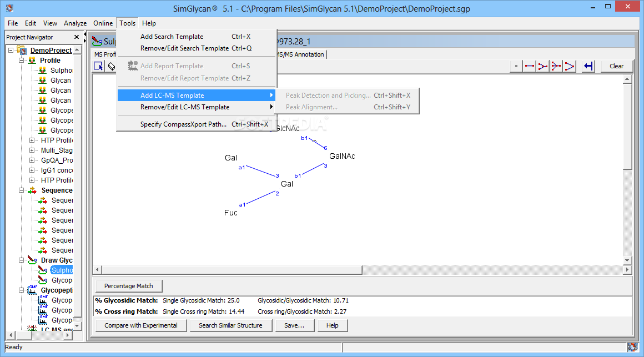The image size is (644, 357).
Task: Click the Cross ring/Glycosidic Match: 2.27 value
Action: 302,312
